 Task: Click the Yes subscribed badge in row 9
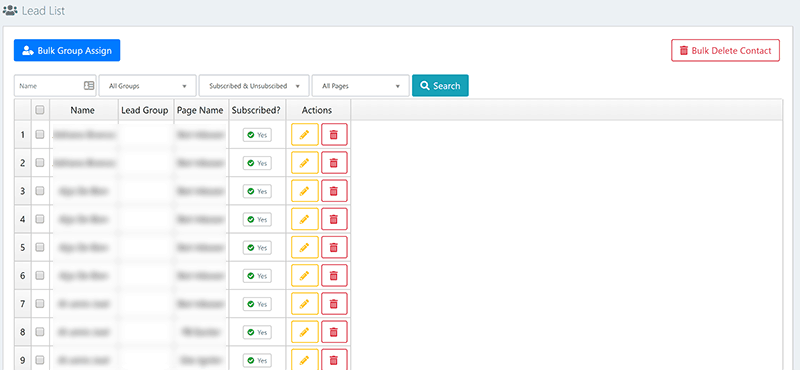tap(257, 360)
